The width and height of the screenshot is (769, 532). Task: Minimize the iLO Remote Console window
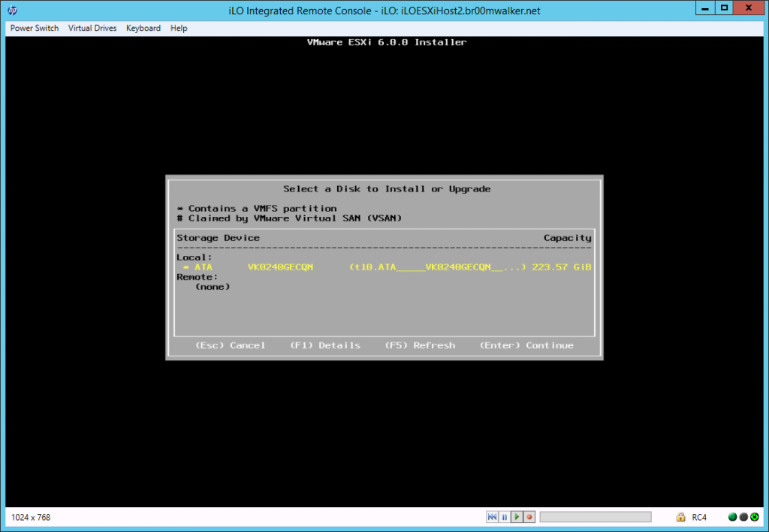click(x=704, y=8)
